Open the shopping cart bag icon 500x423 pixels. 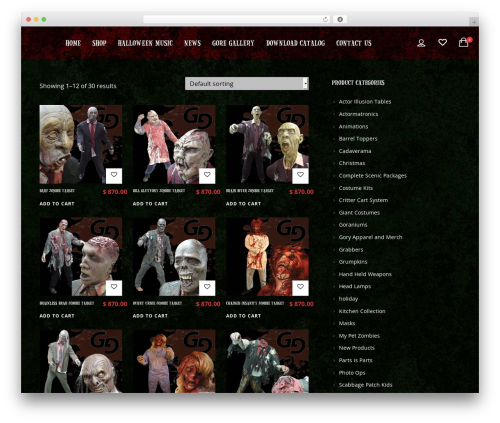463,42
